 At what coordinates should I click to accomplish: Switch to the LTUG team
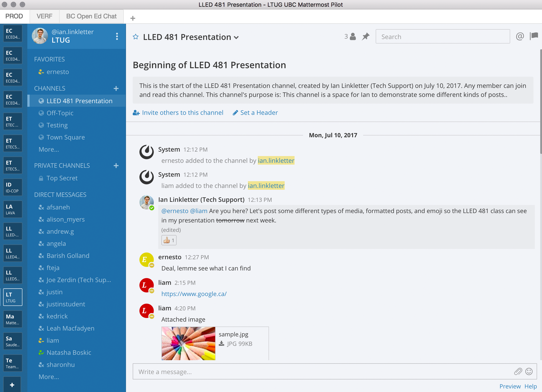point(12,297)
